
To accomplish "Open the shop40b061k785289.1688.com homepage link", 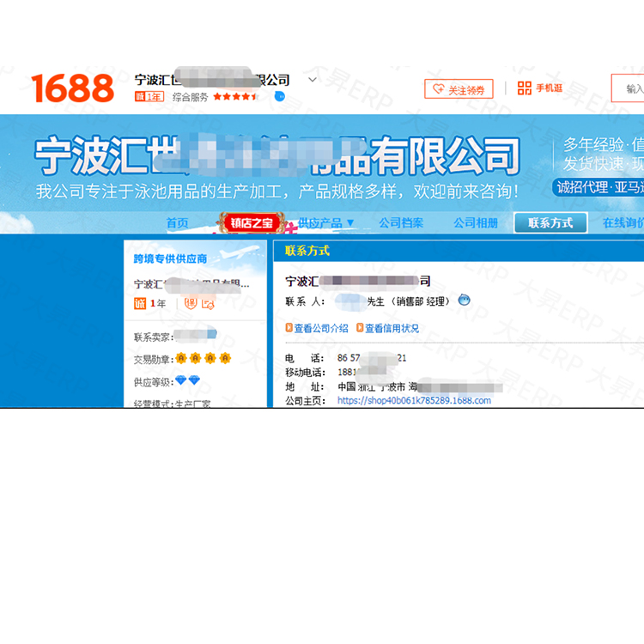I will tap(414, 400).
